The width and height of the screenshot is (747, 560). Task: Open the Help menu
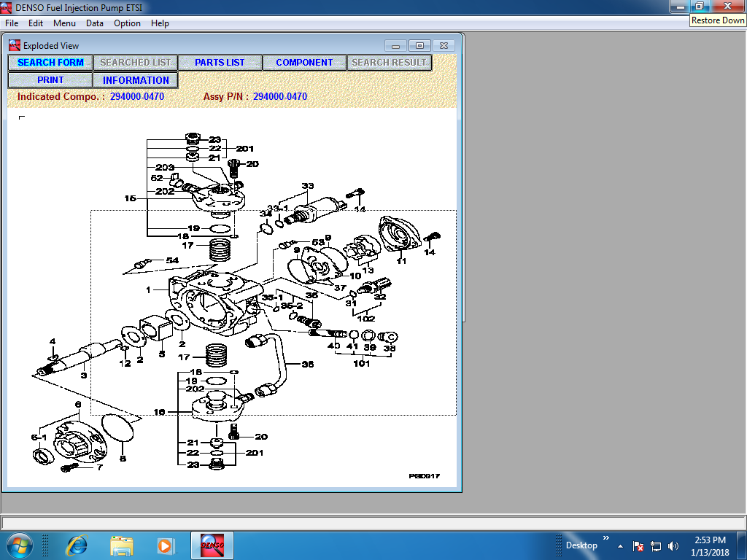(x=160, y=23)
